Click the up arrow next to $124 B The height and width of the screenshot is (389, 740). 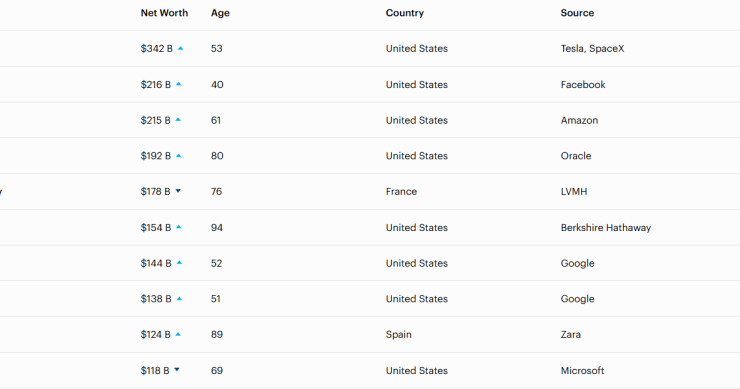tap(178, 334)
